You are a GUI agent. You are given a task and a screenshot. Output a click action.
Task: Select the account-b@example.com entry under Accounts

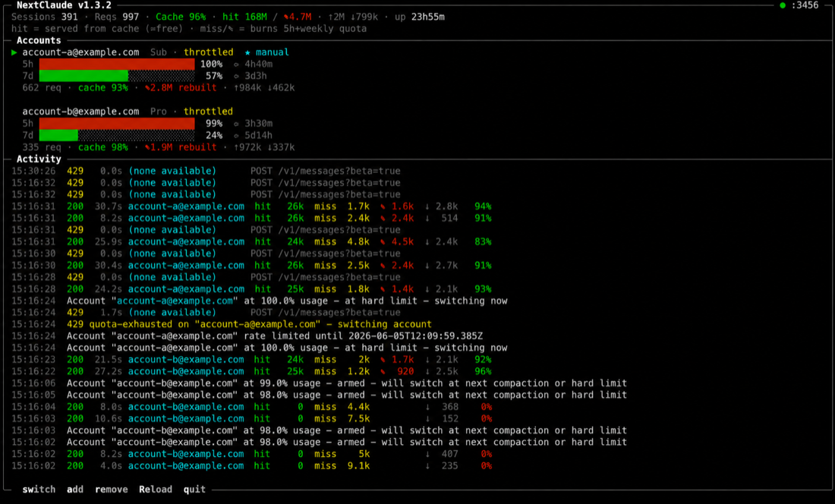click(x=80, y=112)
